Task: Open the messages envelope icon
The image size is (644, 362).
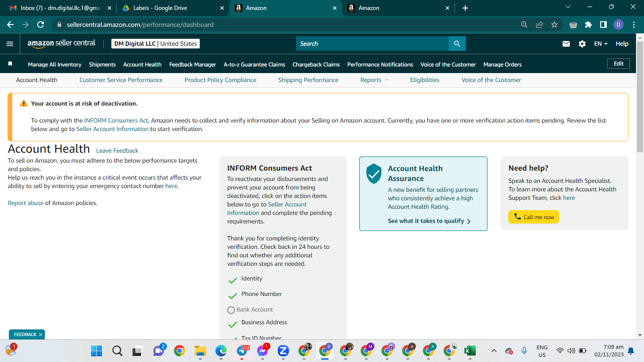Action: (x=566, y=44)
